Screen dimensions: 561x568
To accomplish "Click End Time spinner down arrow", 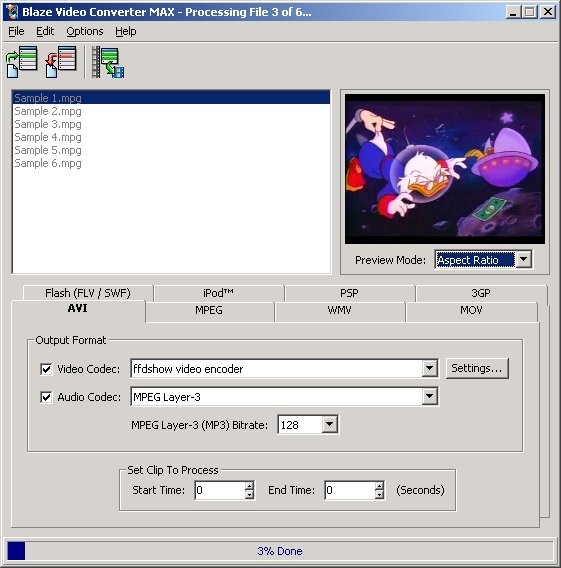I will 379,494.
